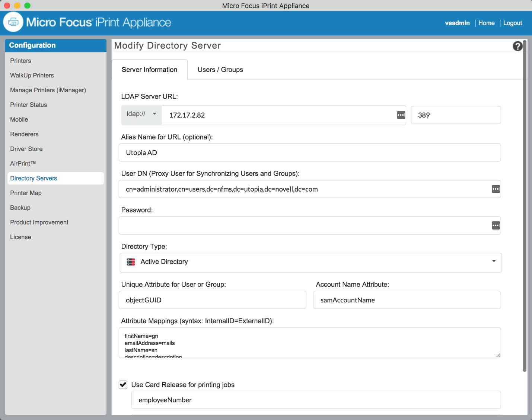The image size is (532, 420).
Task: Expand the Directory Type dropdown
Action: (x=310, y=263)
